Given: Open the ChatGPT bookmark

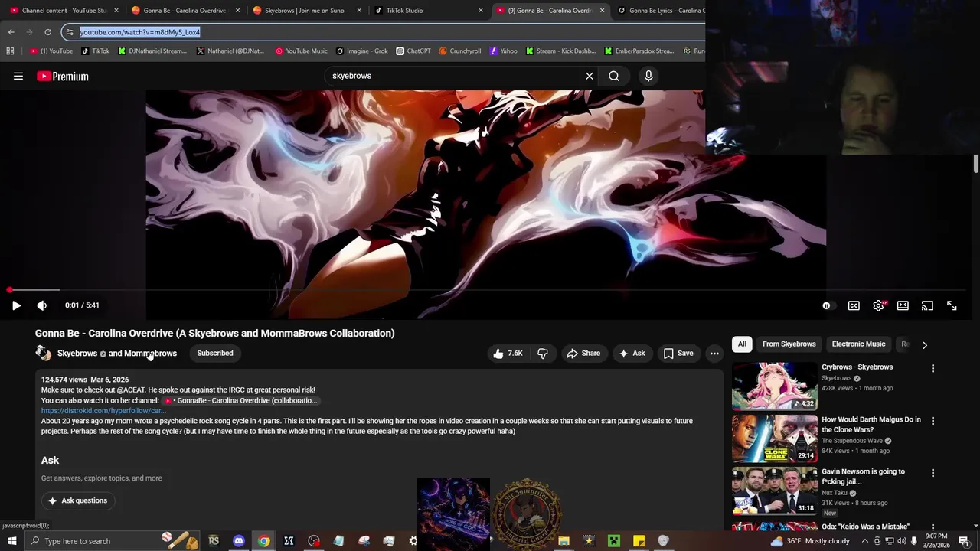Looking at the screenshot, I should tap(413, 51).
